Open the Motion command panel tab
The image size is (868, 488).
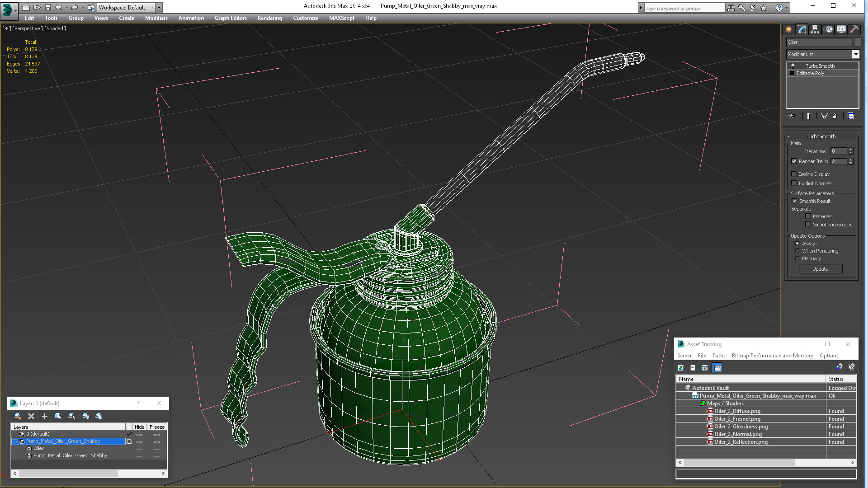pos(828,29)
